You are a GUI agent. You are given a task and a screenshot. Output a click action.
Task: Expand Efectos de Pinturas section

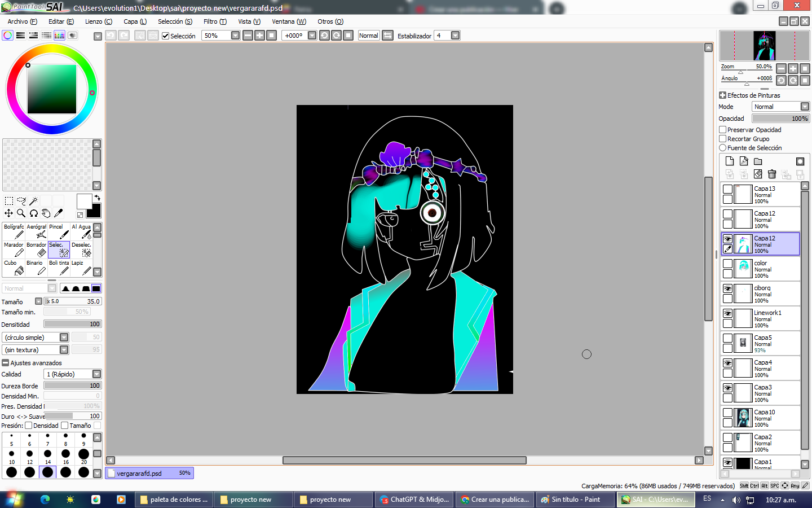click(722, 95)
